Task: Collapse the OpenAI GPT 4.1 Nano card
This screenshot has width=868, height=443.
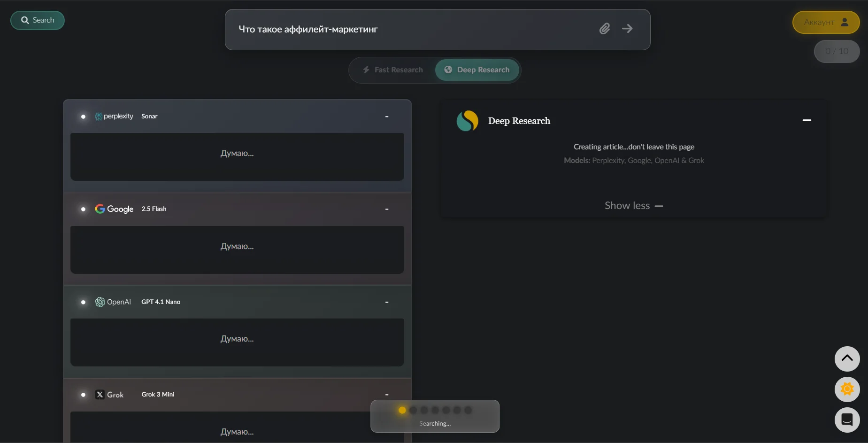Action: [x=387, y=302]
